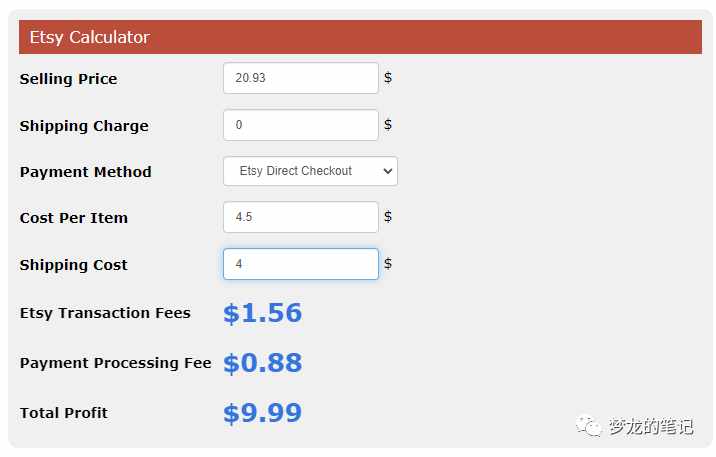Click the WeChat watermark icon
The image size is (716, 457).
(x=589, y=426)
